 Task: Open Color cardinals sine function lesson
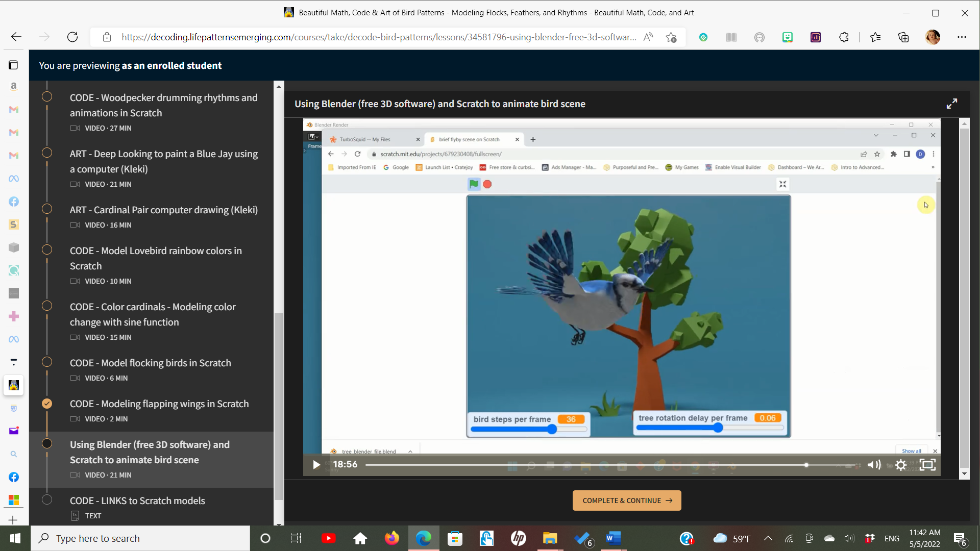pos(153,314)
